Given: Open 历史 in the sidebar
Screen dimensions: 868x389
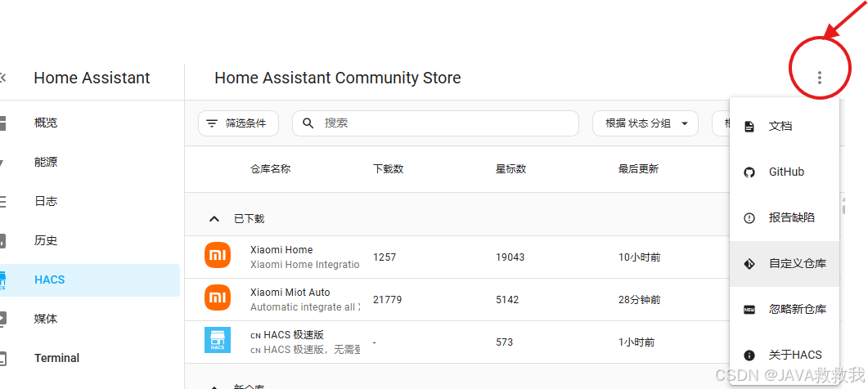Looking at the screenshot, I should [90, 241].
